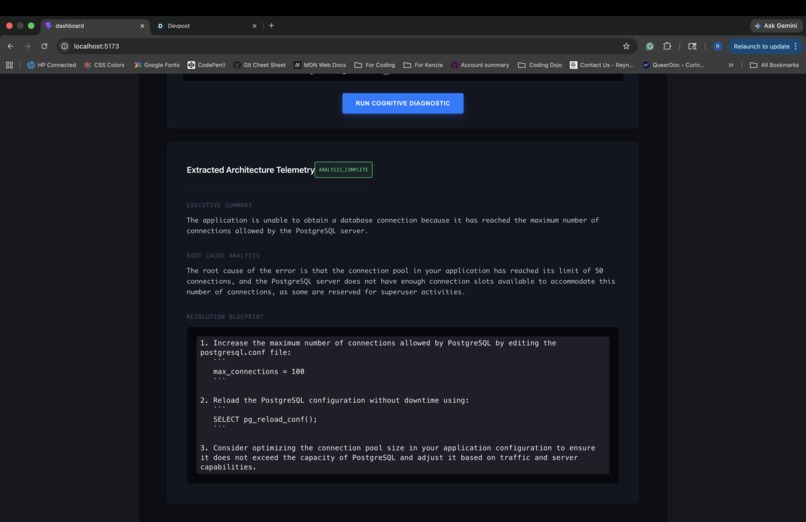Viewport: 806px width, 522px height.
Task: Click the Extracted Architecture Telemetry heading
Action: (x=250, y=170)
